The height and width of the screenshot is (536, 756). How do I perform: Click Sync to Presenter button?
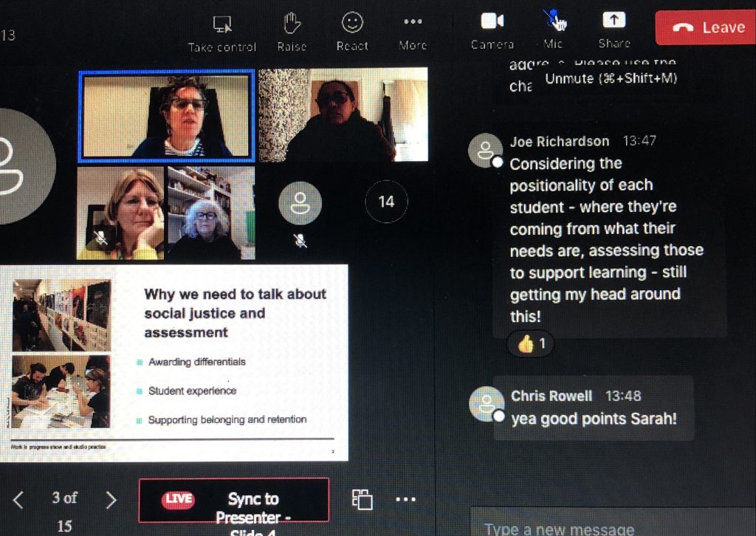point(234,501)
